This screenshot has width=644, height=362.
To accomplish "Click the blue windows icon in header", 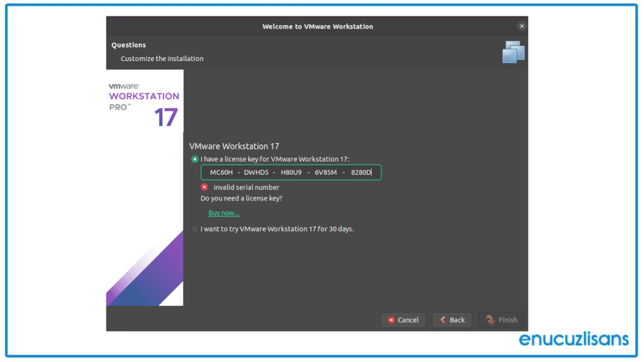I will 514,52.
